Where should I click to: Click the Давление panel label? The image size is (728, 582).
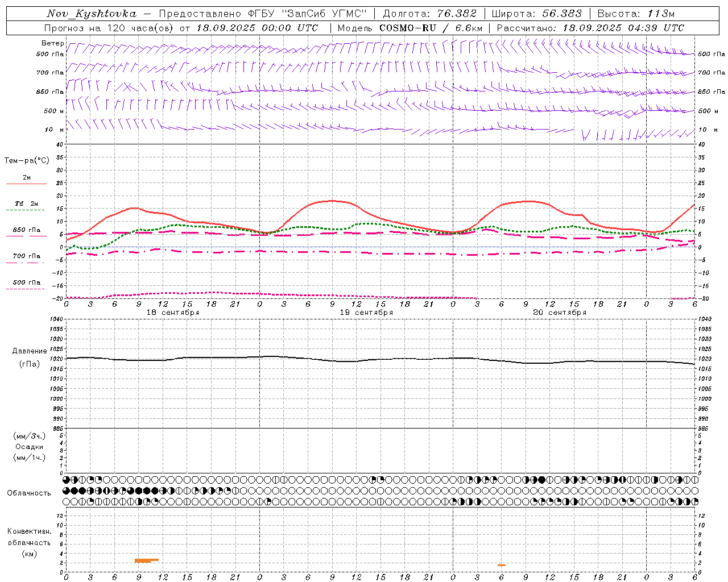click(30, 351)
